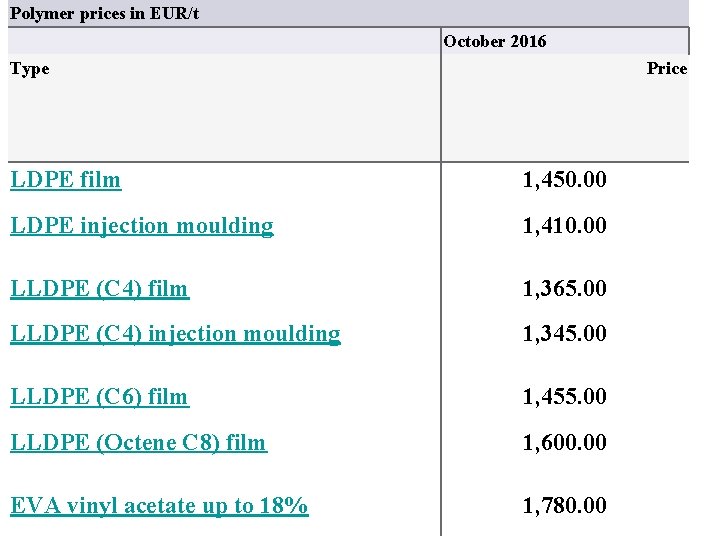
Task: Click the blank title bar area right of heading
Action: click(450, 13)
